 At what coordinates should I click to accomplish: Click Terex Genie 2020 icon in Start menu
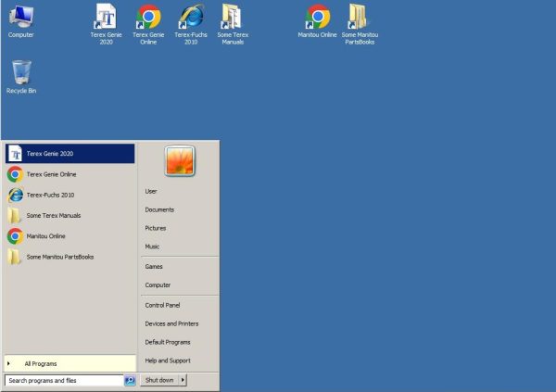pyautogui.click(x=15, y=154)
